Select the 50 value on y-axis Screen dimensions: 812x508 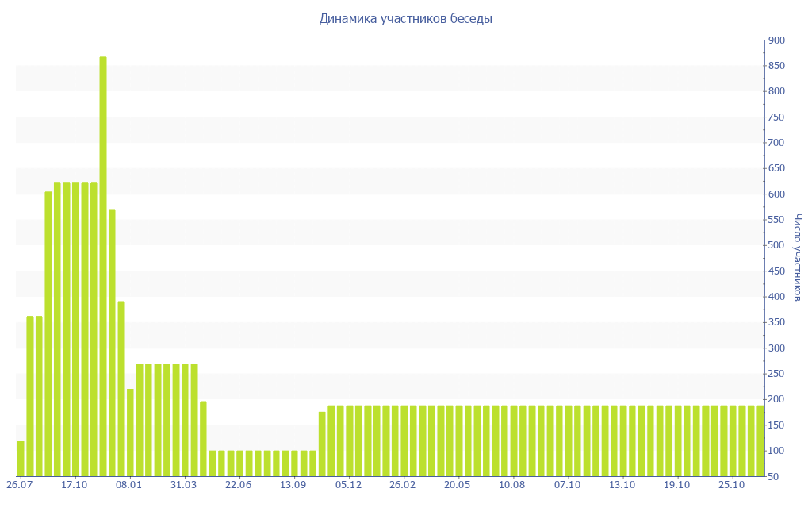pyautogui.click(x=774, y=476)
